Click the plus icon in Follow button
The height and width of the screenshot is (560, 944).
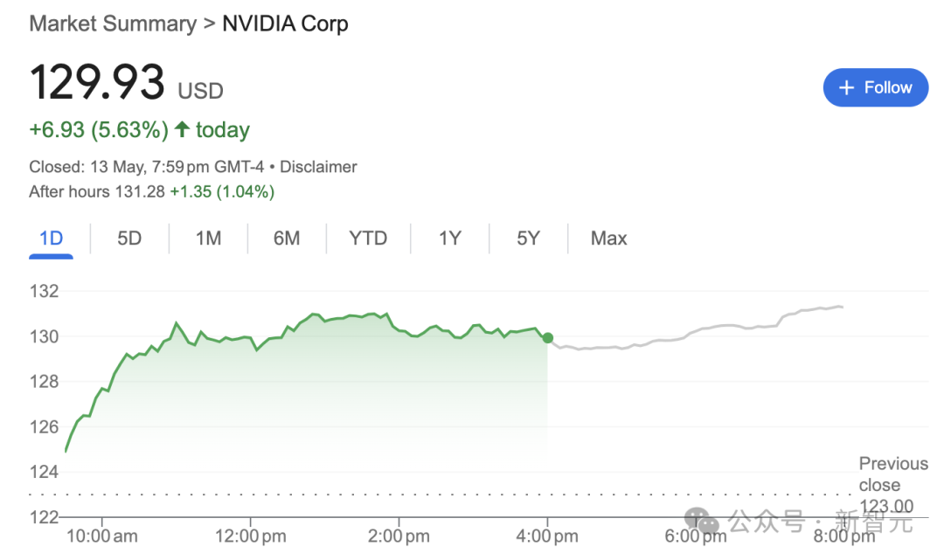(x=846, y=88)
